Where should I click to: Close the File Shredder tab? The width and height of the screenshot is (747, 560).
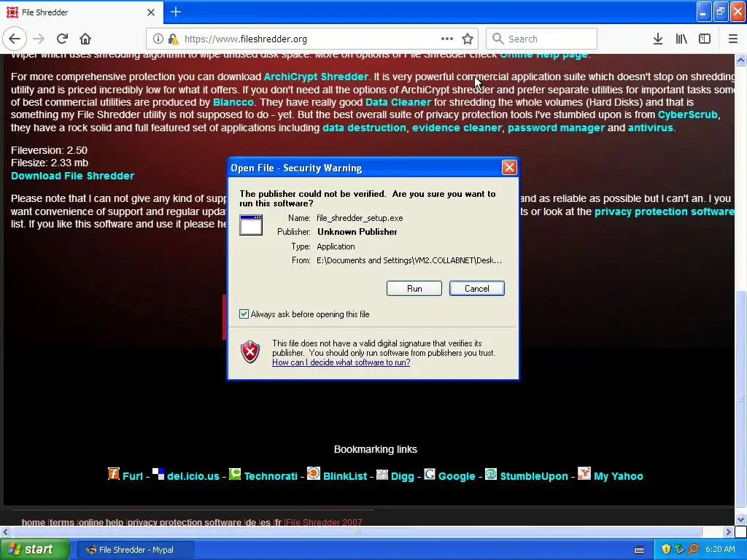click(x=151, y=12)
